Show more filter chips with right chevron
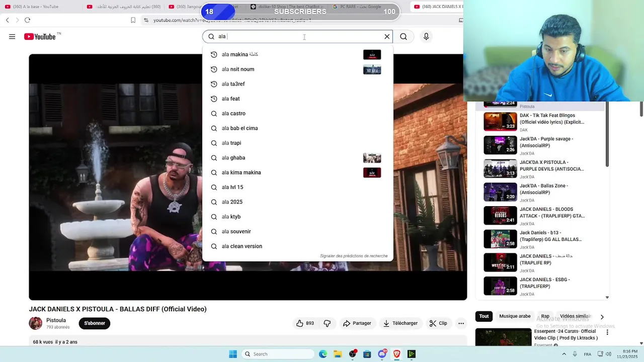644x362 pixels. coord(602,317)
